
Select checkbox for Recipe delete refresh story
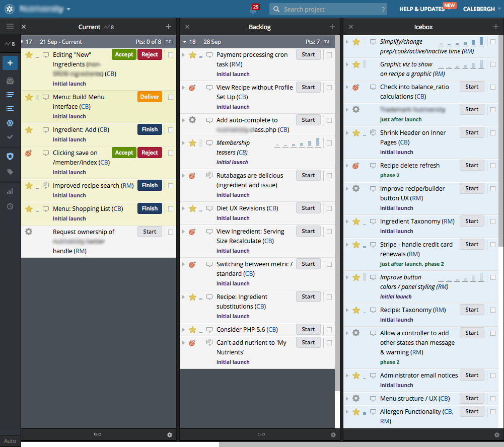pyautogui.click(x=493, y=166)
